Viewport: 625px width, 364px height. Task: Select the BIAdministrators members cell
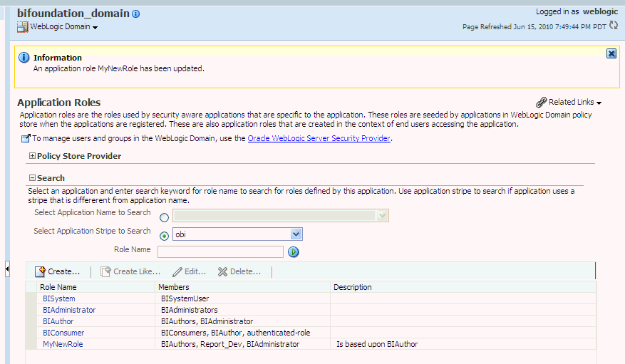pos(242,310)
